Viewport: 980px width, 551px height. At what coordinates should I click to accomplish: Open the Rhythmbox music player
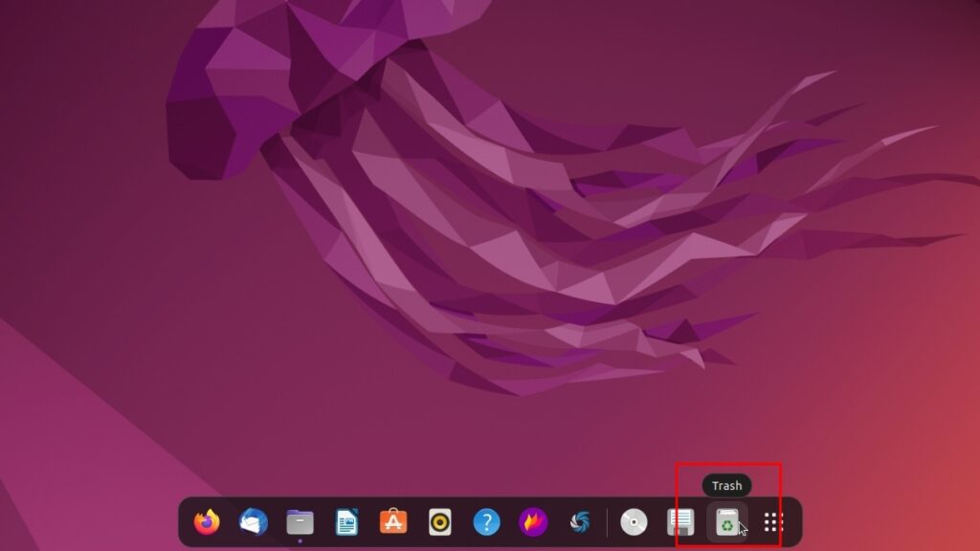click(439, 520)
